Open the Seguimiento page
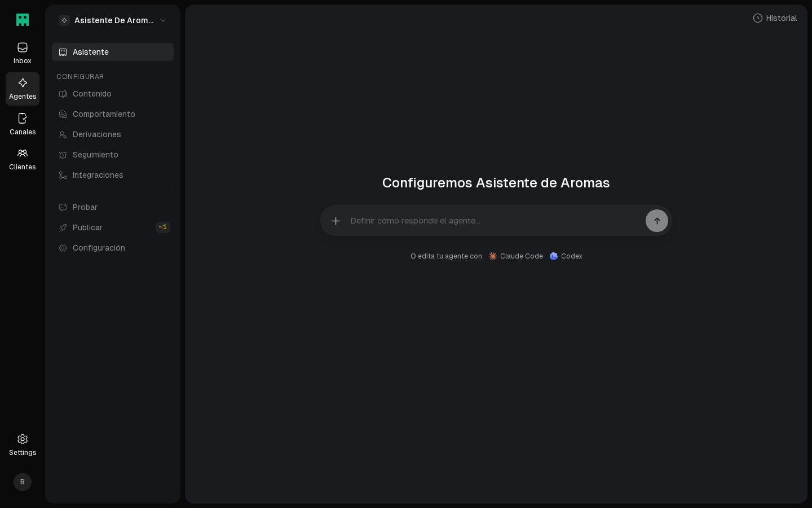This screenshot has width=812, height=508. pyautogui.click(x=113, y=155)
